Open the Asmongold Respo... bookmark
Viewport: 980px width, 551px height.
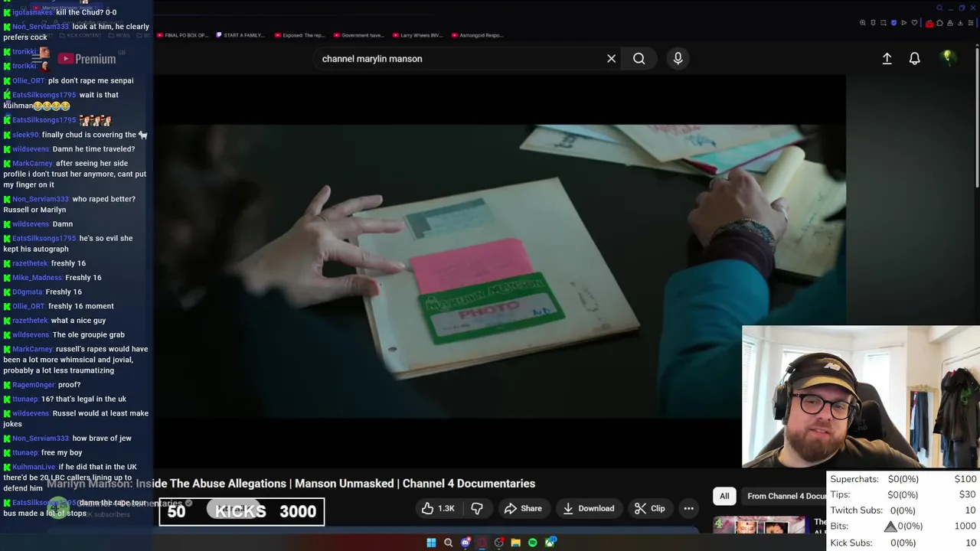477,35
